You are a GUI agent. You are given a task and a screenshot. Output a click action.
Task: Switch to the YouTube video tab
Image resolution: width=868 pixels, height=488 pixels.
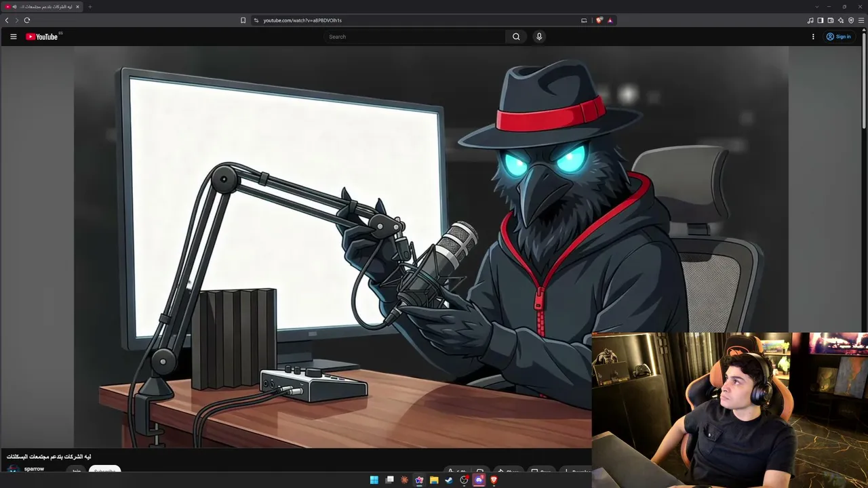pos(42,7)
